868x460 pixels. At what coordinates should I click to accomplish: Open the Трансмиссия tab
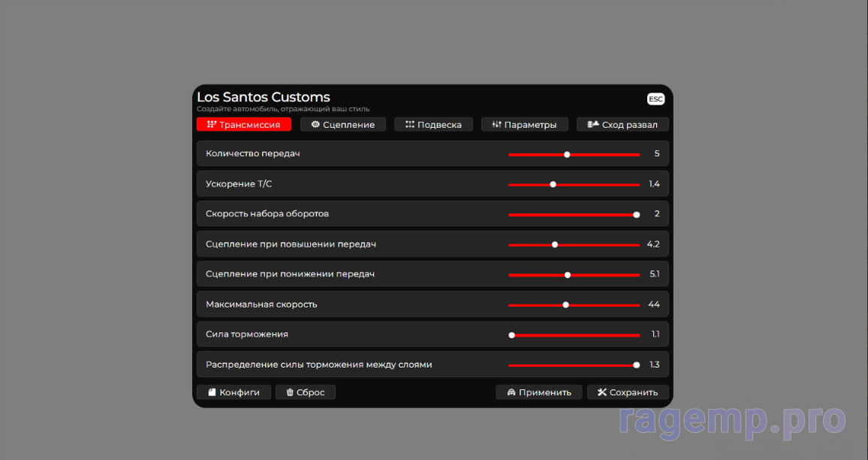[x=243, y=125]
